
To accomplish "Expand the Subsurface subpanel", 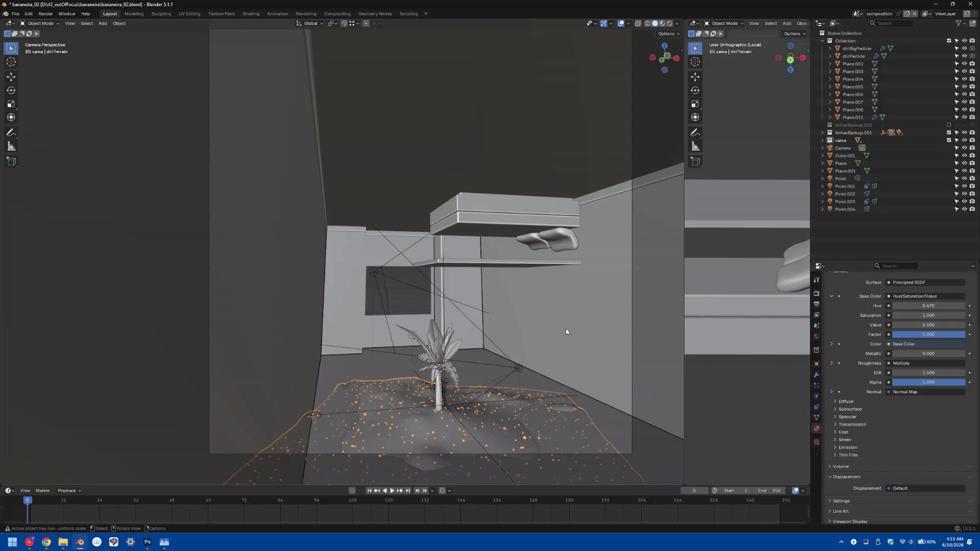I will (850, 409).
